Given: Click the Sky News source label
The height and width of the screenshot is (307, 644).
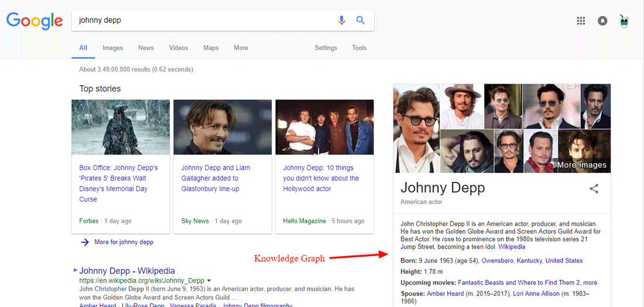Looking at the screenshot, I should coord(195,221).
